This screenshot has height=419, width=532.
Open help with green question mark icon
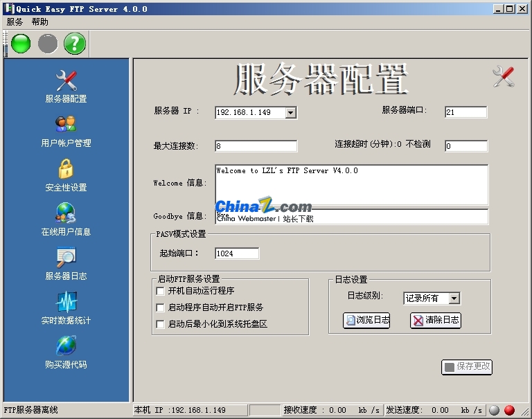(75, 44)
